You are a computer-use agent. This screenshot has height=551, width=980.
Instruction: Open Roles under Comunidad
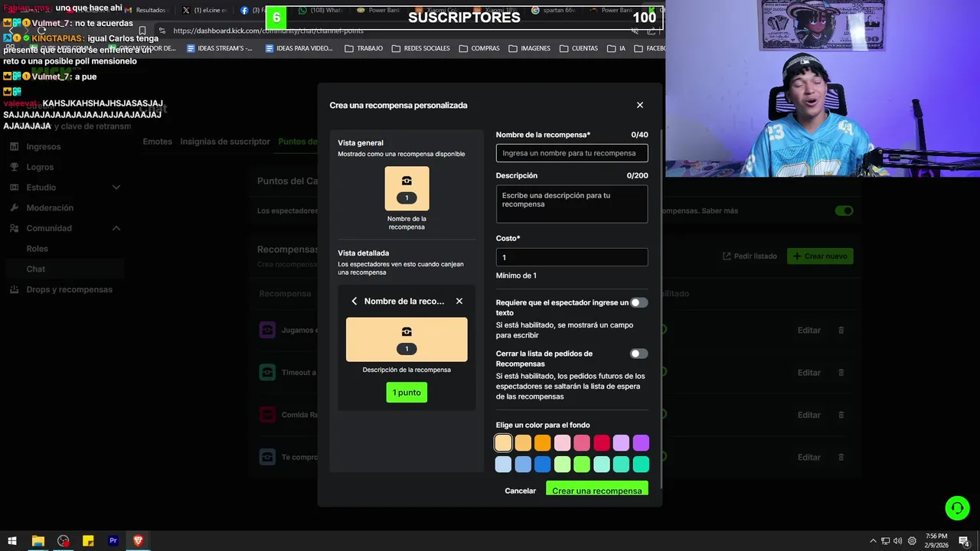pyautogui.click(x=38, y=249)
